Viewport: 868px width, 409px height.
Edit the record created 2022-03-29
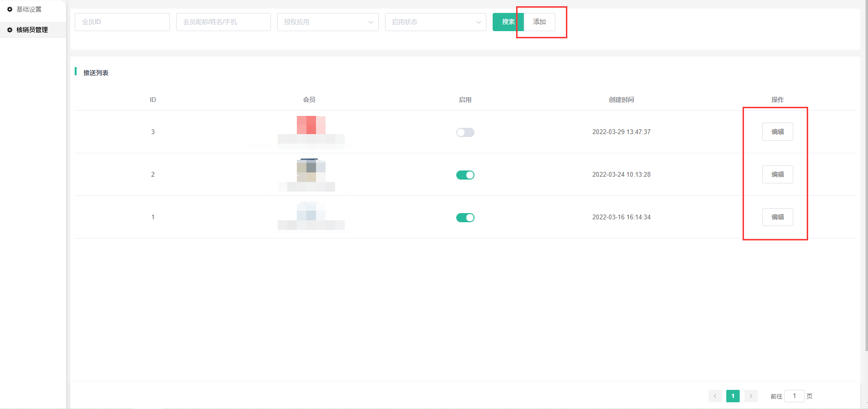click(x=777, y=132)
